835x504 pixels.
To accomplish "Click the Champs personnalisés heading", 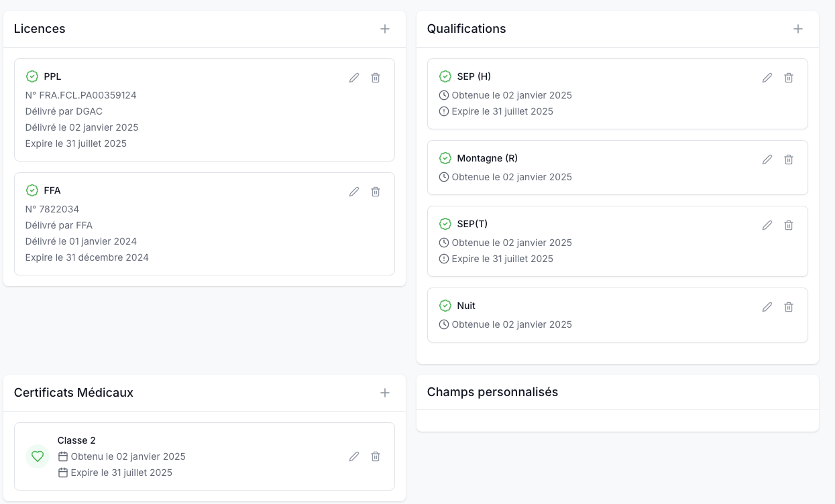I will click(x=493, y=392).
